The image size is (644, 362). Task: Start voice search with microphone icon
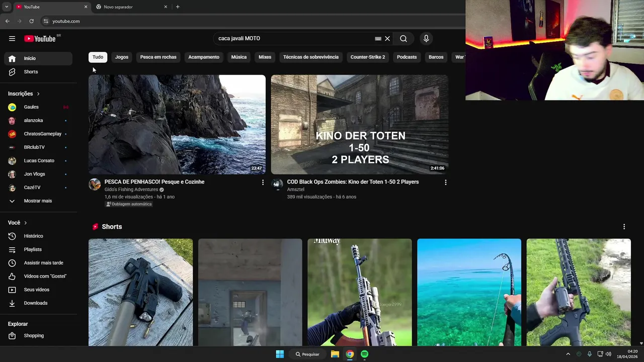(x=426, y=39)
